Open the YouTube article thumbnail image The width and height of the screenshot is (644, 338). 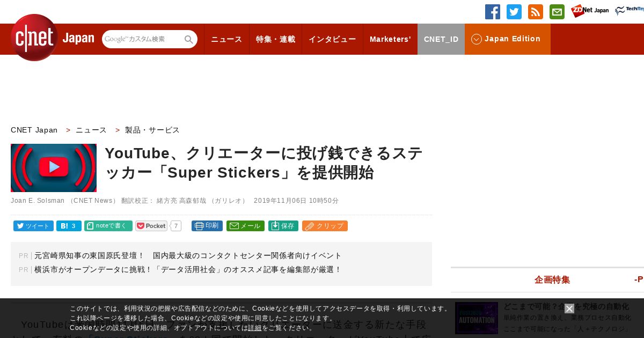point(54,168)
